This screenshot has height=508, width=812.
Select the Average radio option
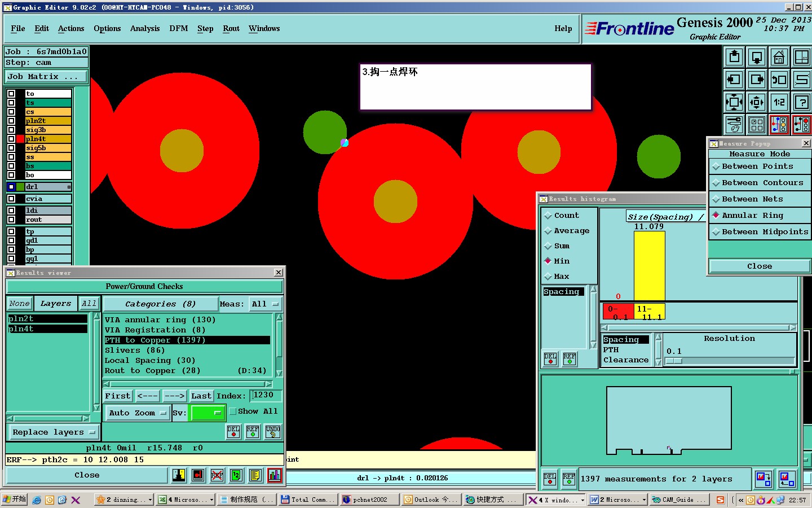(x=567, y=231)
